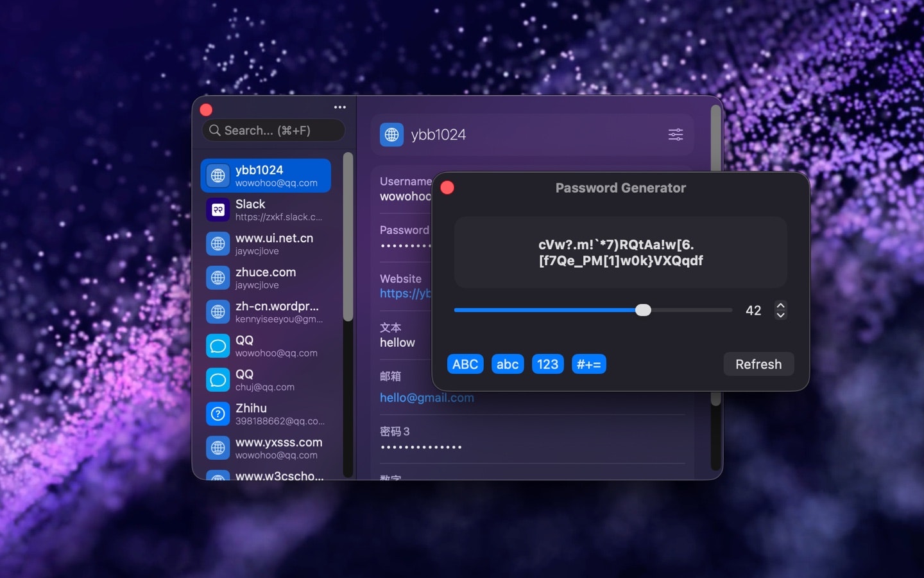Toggle symbols #+= in the generator
This screenshot has height=578, width=924.
coord(588,364)
